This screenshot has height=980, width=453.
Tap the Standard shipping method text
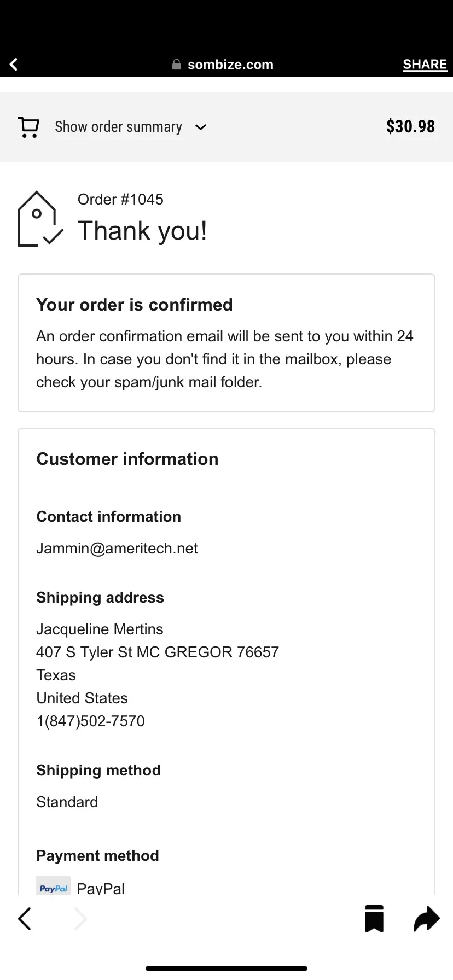67,802
